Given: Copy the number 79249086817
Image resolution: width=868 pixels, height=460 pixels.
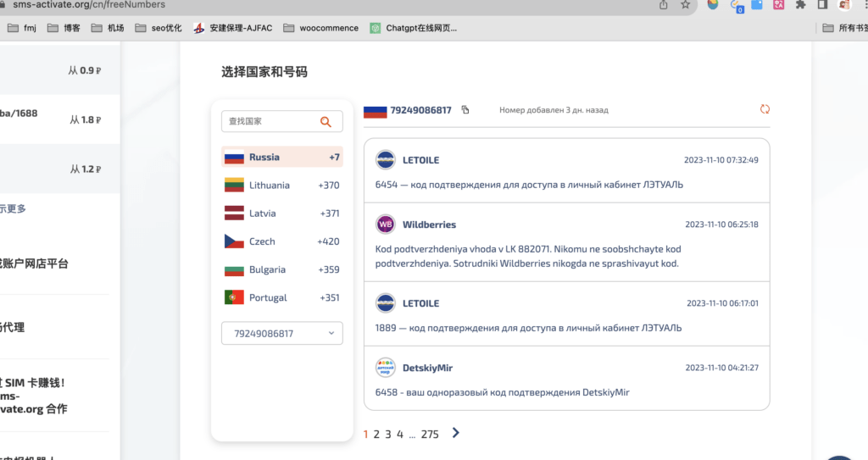Looking at the screenshot, I should (x=465, y=109).
